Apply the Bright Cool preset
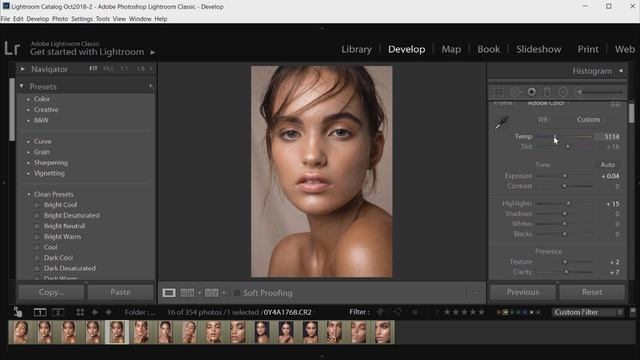640x360 pixels. pyautogui.click(x=60, y=205)
